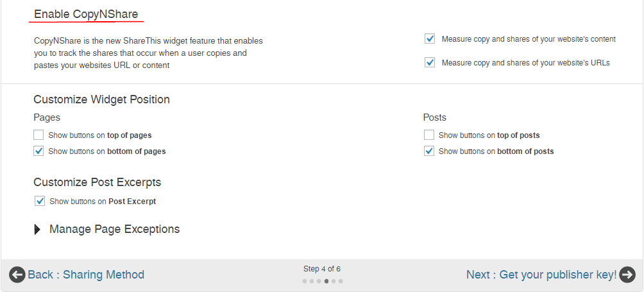The image size is (644, 292).
Task: Click the back arrow circle icon
Action: [17, 275]
